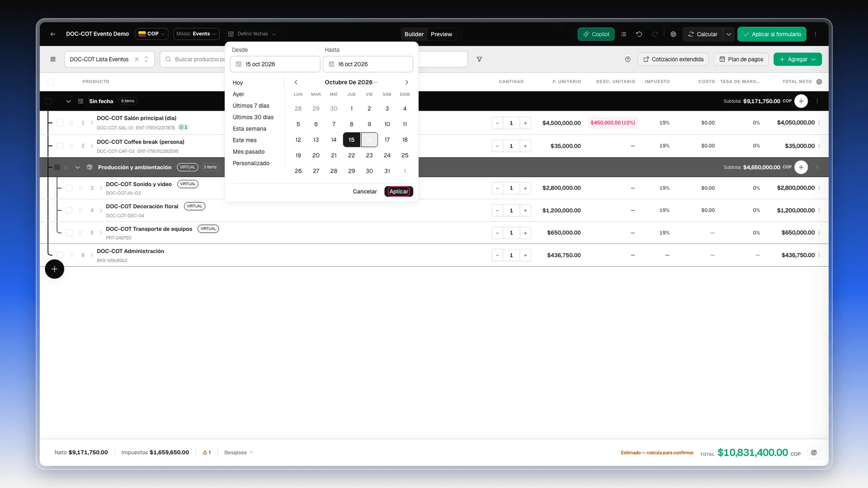868x488 pixels.
Task: Toggle select-all checkbox in table header
Action: coord(51,82)
